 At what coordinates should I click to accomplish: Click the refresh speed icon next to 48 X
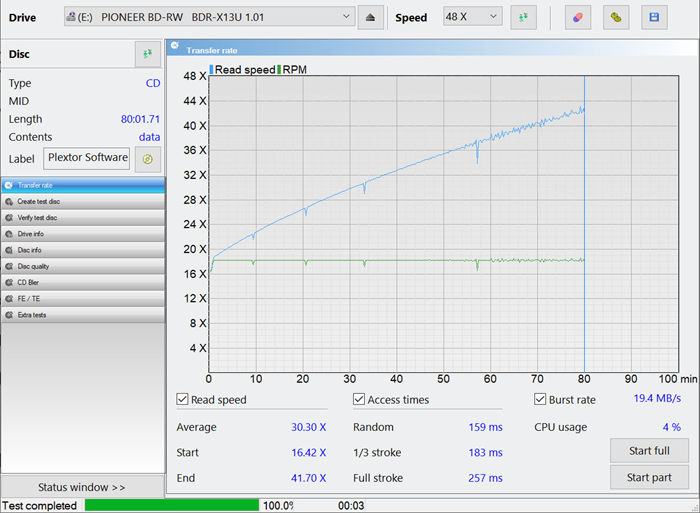523,17
